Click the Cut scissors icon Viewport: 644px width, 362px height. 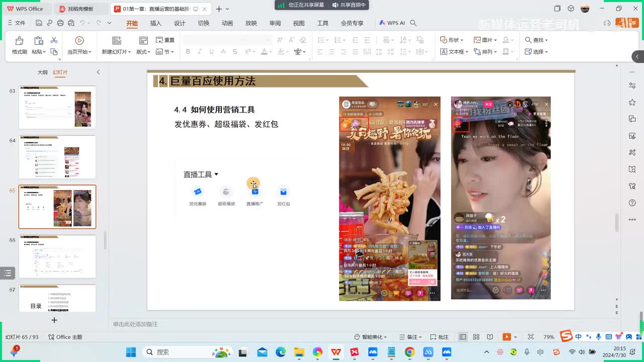[54, 40]
